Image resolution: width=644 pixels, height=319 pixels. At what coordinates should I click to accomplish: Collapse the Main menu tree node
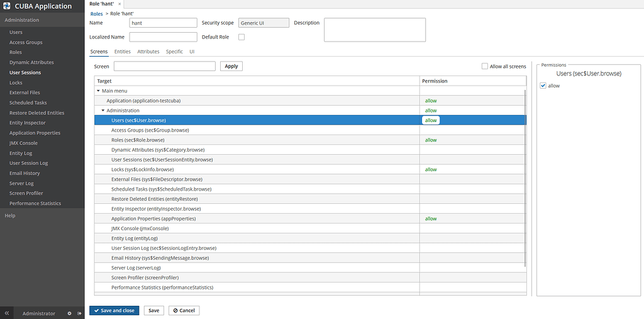point(98,91)
